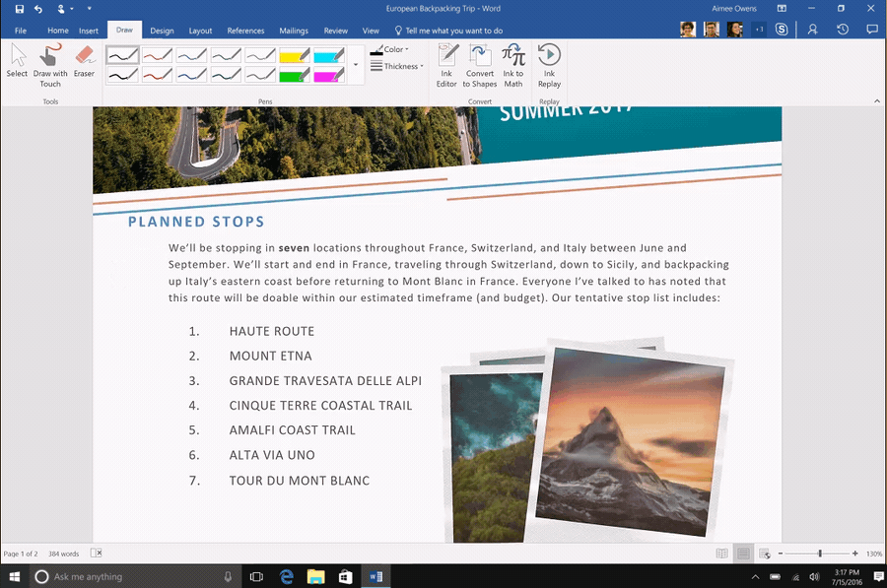Expand the pen Thickness dropdown
Image resolution: width=887 pixels, height=588 pixels.
(x=397, y=66)
